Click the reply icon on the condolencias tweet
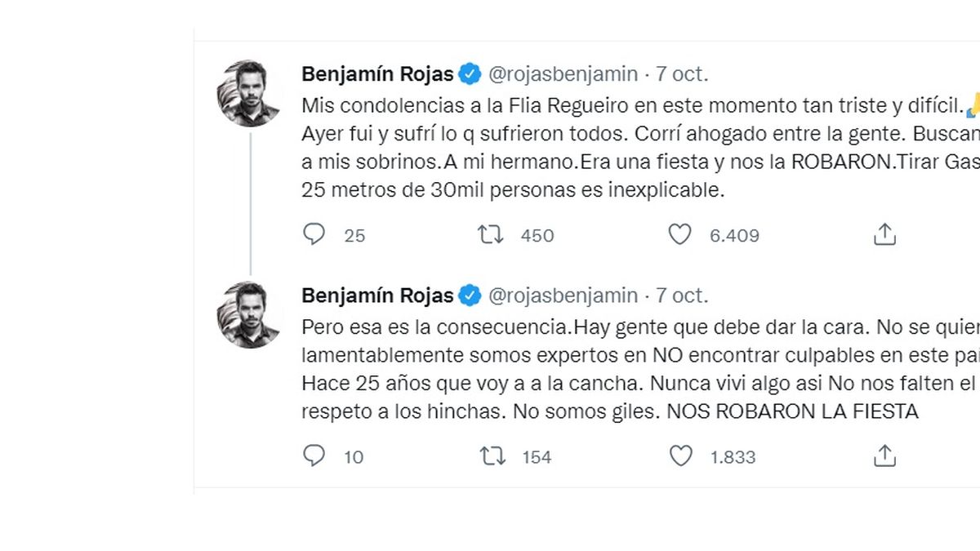This screenshot has width=980, height=551. pyautogui.click(x=314, y=235)
